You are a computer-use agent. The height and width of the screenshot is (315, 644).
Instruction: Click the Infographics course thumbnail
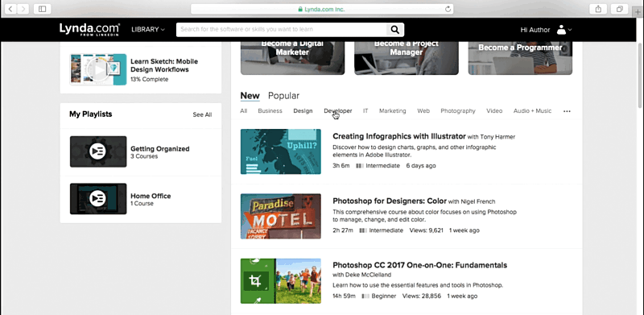[280, 151]
